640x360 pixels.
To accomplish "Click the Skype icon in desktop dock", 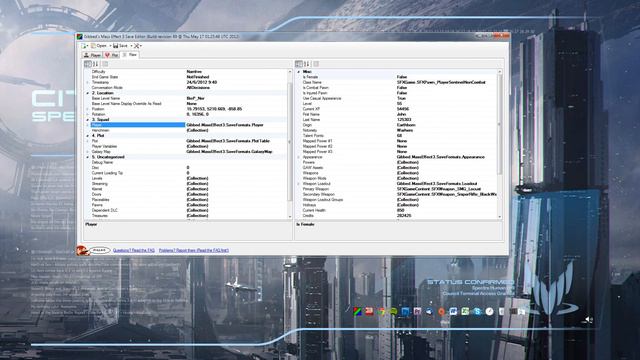I will 477,311.
